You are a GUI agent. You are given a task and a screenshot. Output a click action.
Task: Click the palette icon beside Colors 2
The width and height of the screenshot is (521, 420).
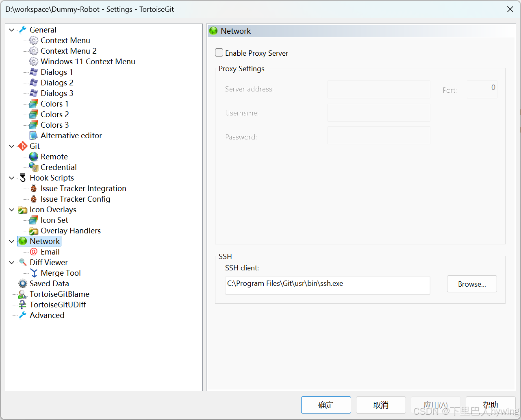coord(34,114)
